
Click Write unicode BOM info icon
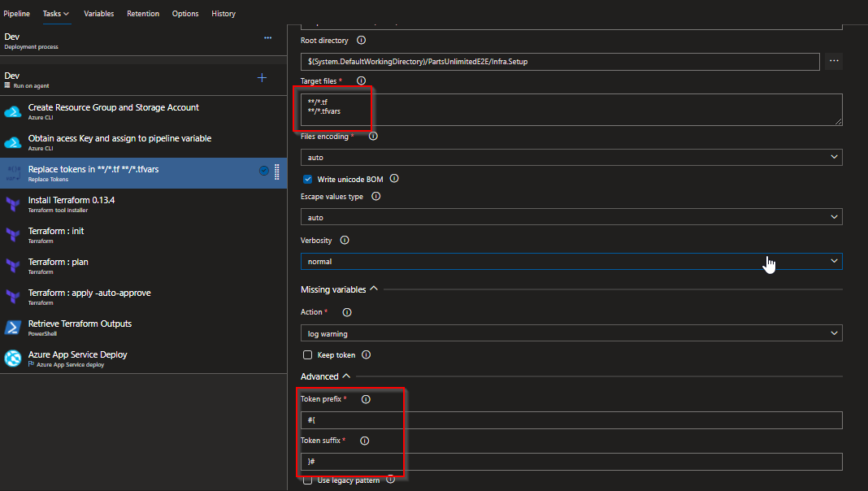[394, 179]
